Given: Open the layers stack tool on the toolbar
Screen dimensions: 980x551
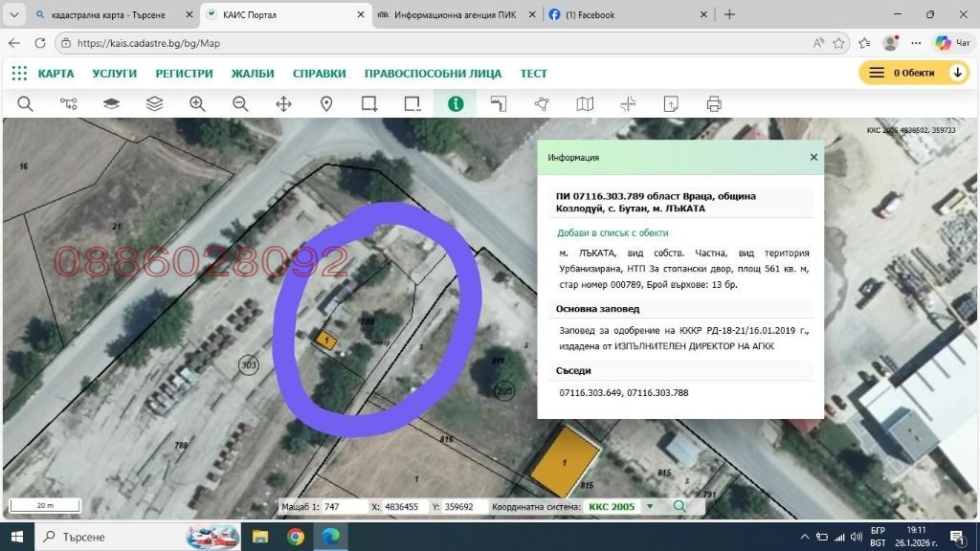Looking at the screenshot, I should click(155, 103).
